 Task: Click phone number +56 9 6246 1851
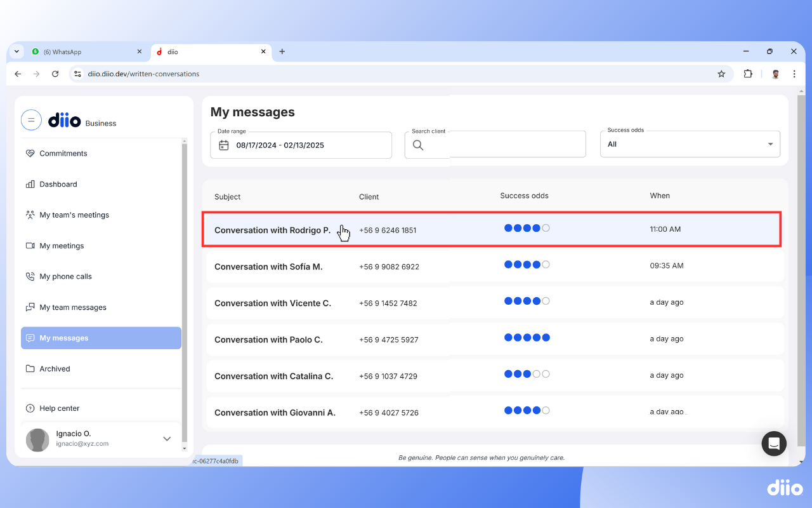click(x=388, y=231)
